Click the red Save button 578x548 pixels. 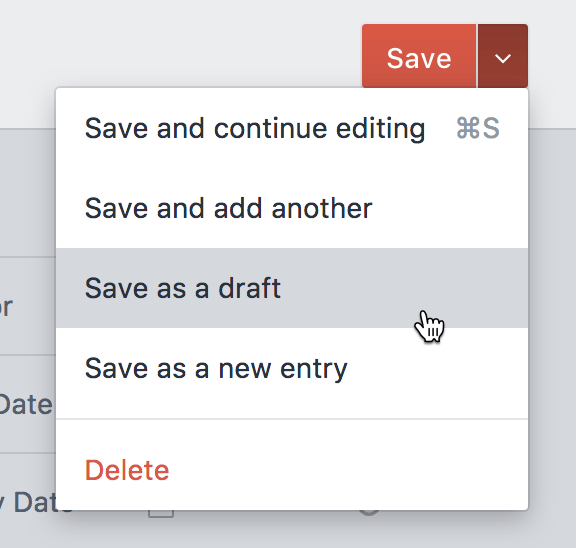[x=419, y=56]
